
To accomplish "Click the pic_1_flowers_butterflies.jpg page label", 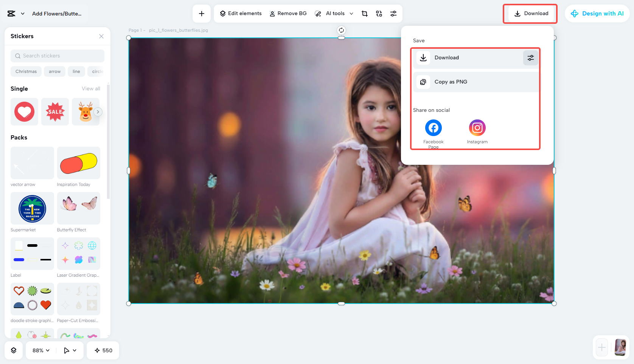I will (x=179, y=30).
